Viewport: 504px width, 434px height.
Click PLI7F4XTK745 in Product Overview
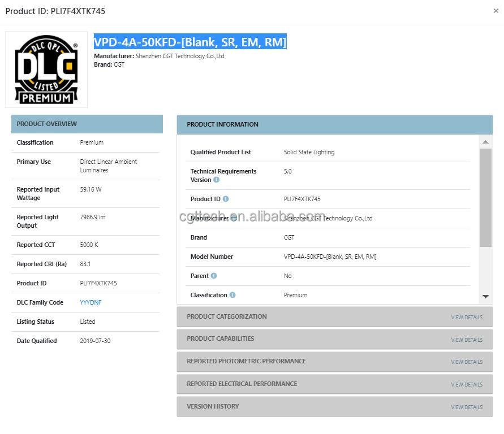click(98, 283)
